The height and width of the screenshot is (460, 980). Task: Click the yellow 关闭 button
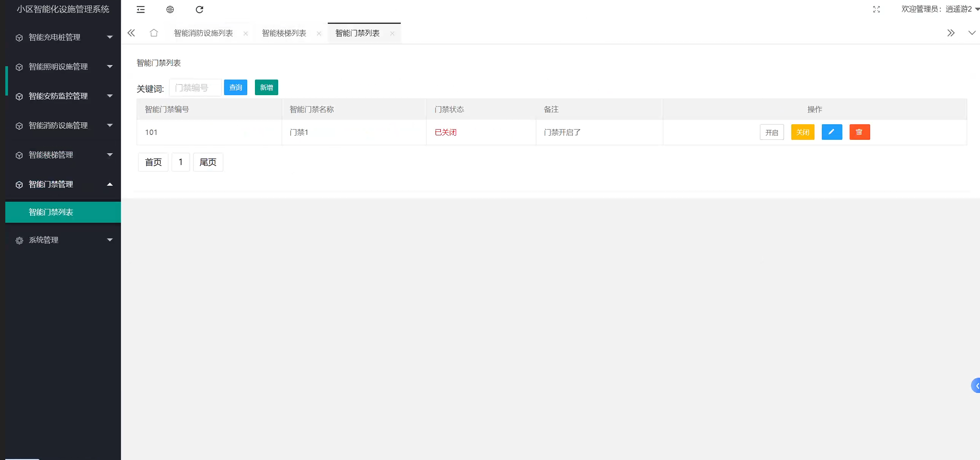pyautogui.click(x=802, y=132)
